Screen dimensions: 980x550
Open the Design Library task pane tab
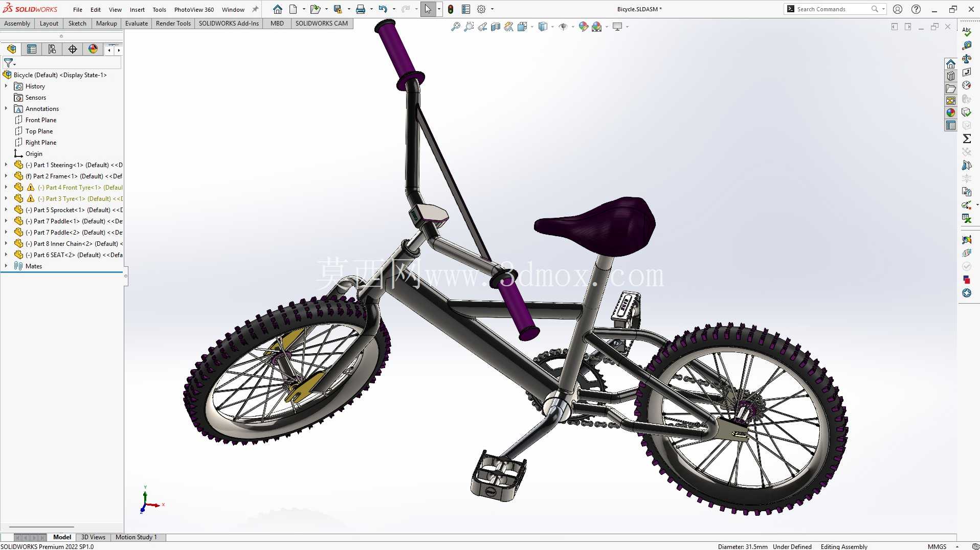coord(951,76)
